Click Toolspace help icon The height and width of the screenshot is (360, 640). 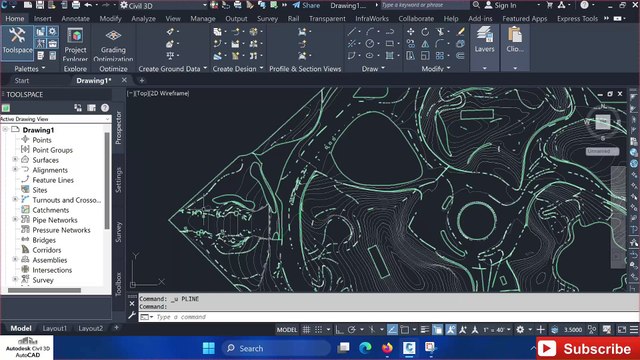[105, 108]
